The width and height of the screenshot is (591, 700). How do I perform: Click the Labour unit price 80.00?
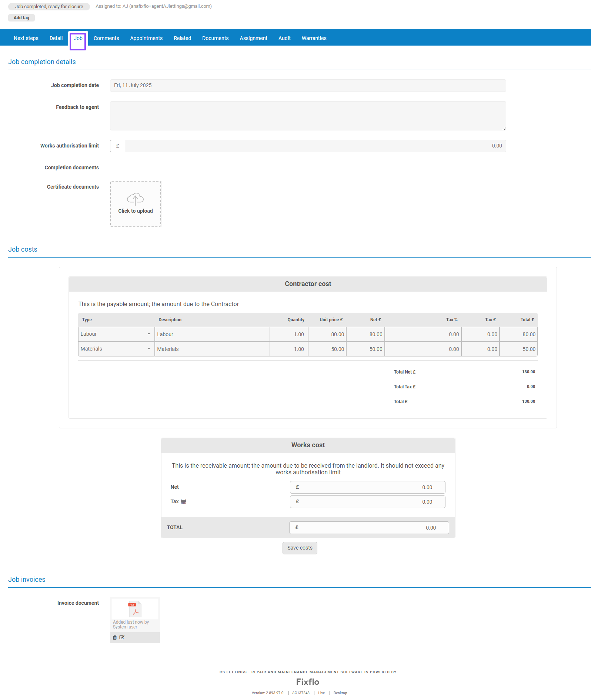coord(327,334)
